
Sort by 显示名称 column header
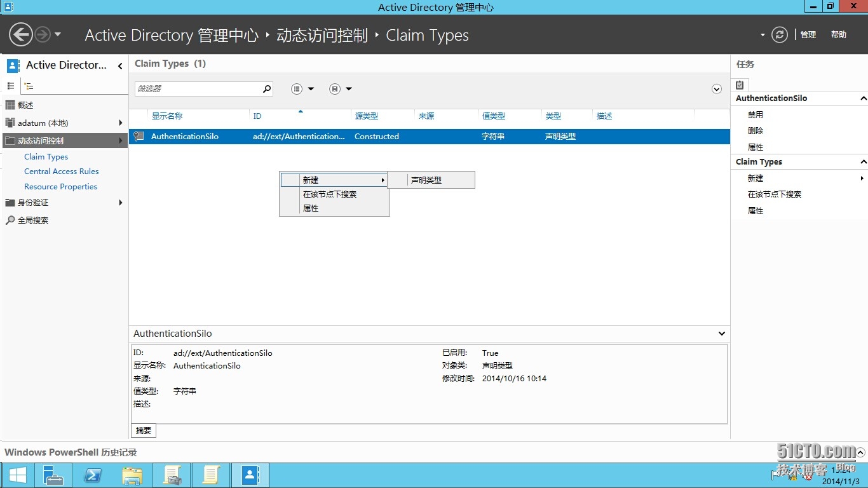coord(166,116)
